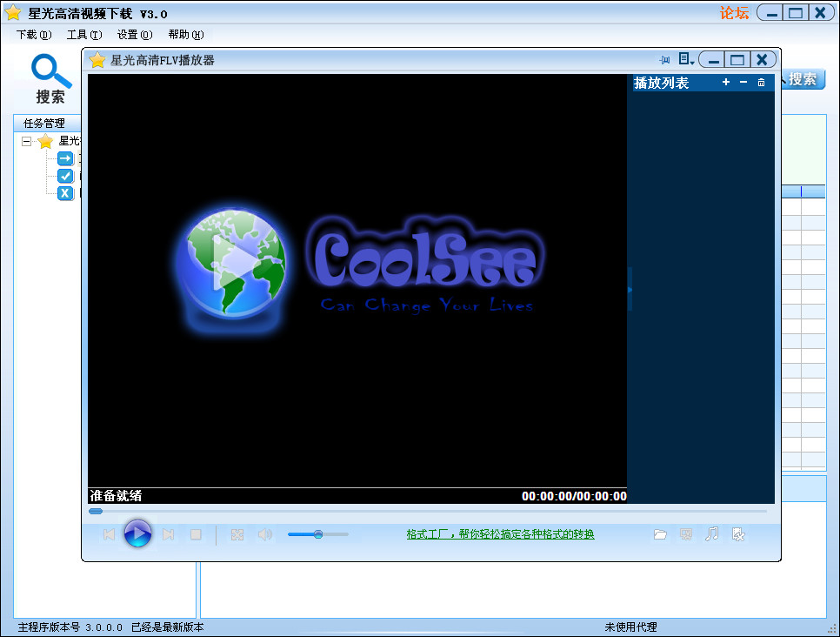The width and height of the screenshot is (840, 637).
Task: Click the music note icon
Action: (711, 534)
